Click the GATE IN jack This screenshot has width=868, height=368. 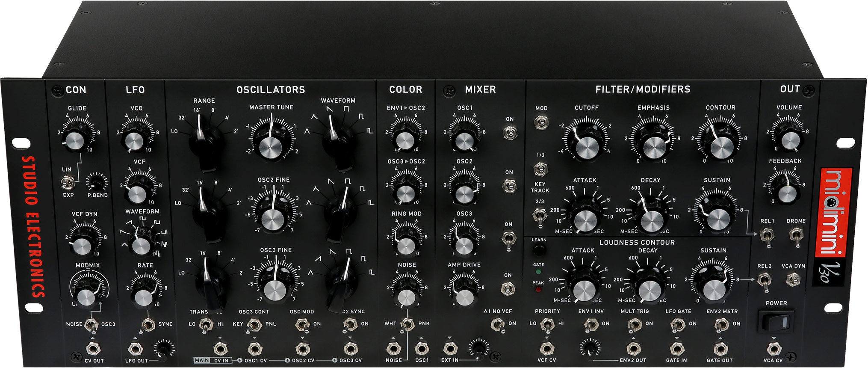tap(677, 348)
